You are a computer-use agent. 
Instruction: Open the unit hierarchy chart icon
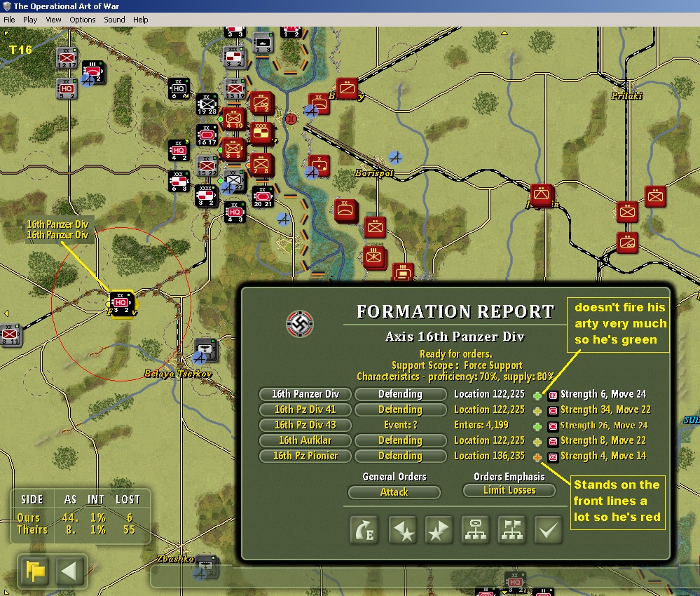click(476, 530)
